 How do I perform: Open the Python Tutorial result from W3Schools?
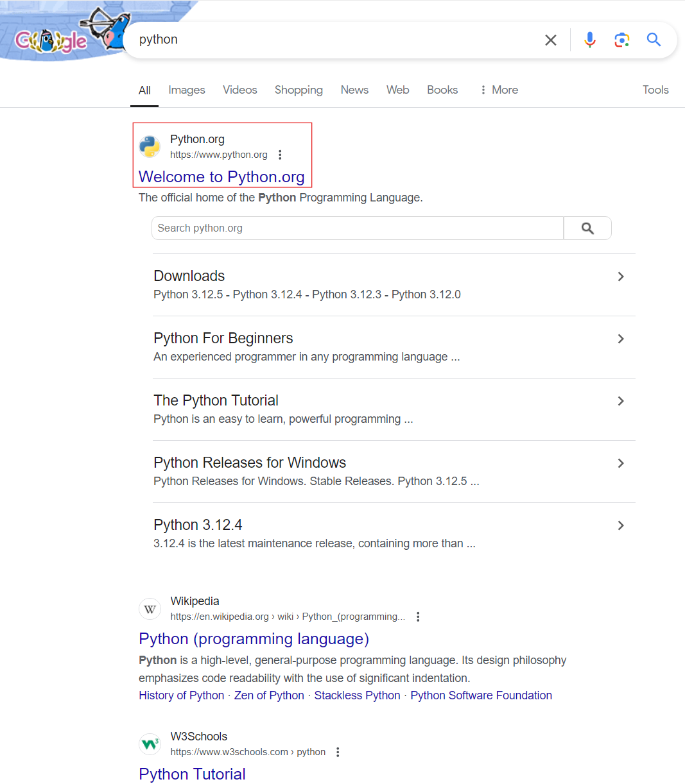click(x=192, y=774)
